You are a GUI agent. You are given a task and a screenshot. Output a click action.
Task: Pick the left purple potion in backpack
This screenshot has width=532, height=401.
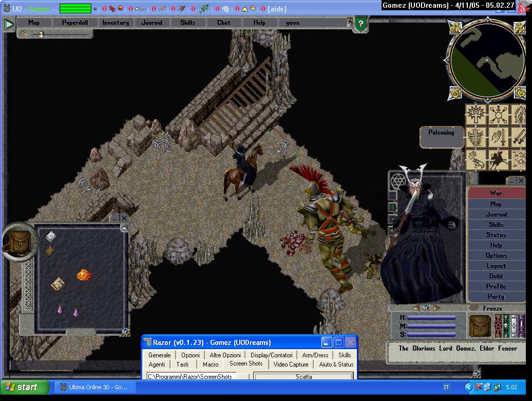(x=60, y=309)
